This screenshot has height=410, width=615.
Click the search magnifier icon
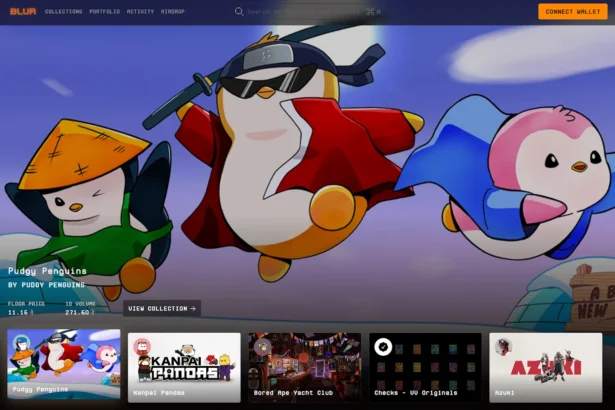point(239,12)
